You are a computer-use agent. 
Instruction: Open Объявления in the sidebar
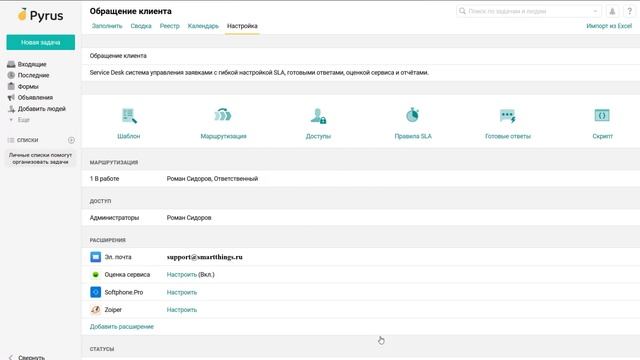pyautogui.click(x=35, y=98)
